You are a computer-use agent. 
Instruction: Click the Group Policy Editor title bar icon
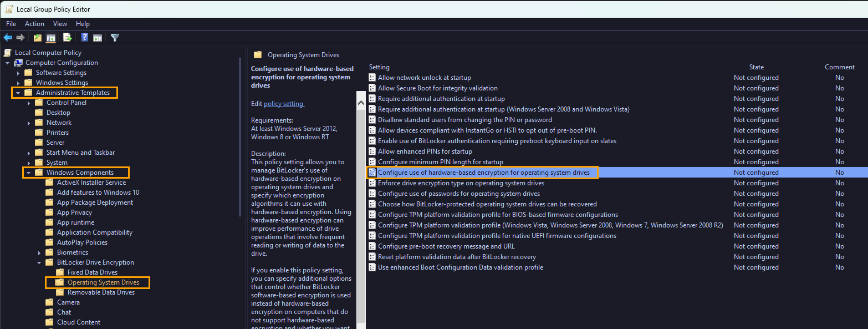point(9,9)
